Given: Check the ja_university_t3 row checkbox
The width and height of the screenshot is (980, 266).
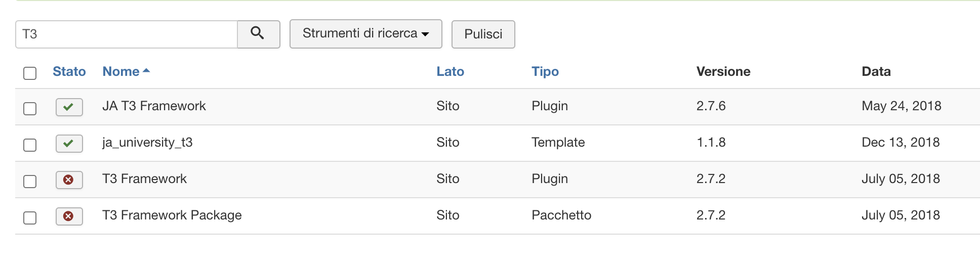Looking at the screenshot, I should coord(30,145).
